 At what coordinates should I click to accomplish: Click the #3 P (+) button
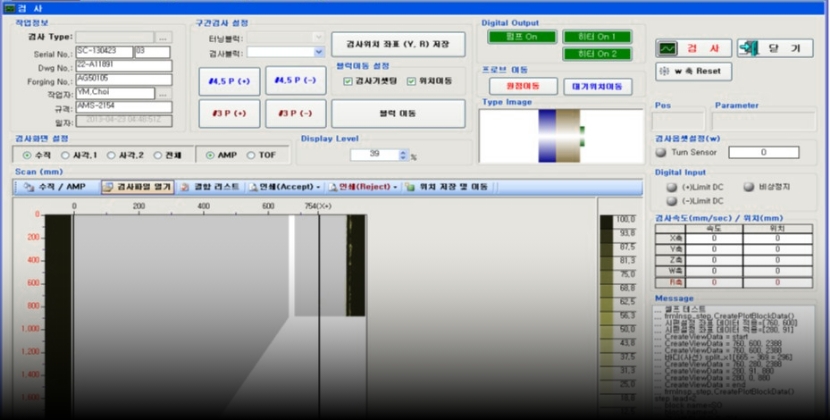(x=229, y=114)
